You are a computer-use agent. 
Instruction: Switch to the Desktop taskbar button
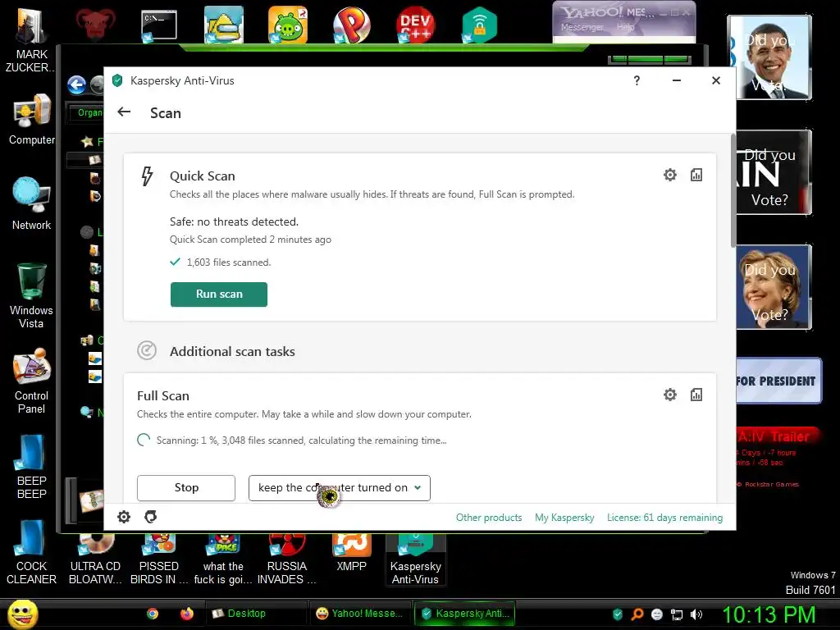point(256,614)
